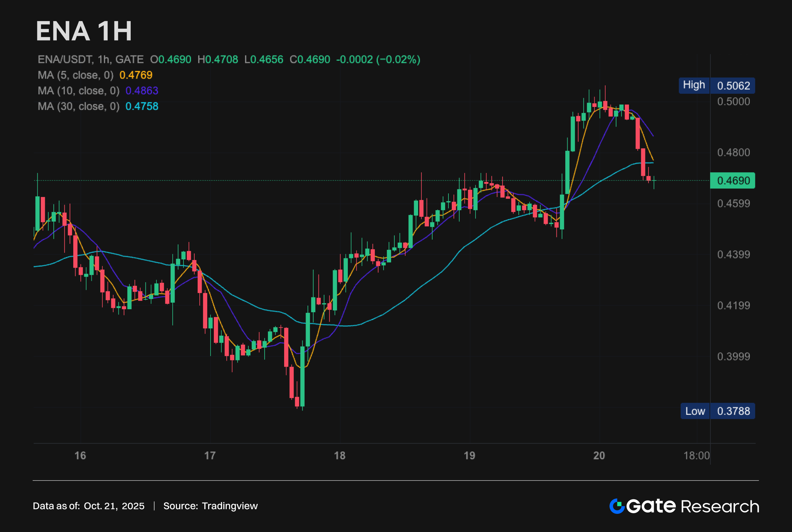Click the 18:00 time axis label

pyautogui.click(x=696, y=455)
